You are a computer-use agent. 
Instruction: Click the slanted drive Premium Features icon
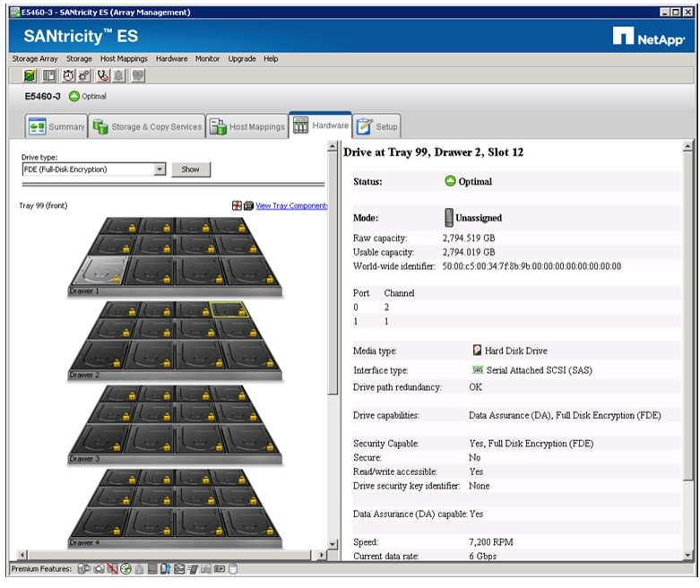[x=193, y=569]
